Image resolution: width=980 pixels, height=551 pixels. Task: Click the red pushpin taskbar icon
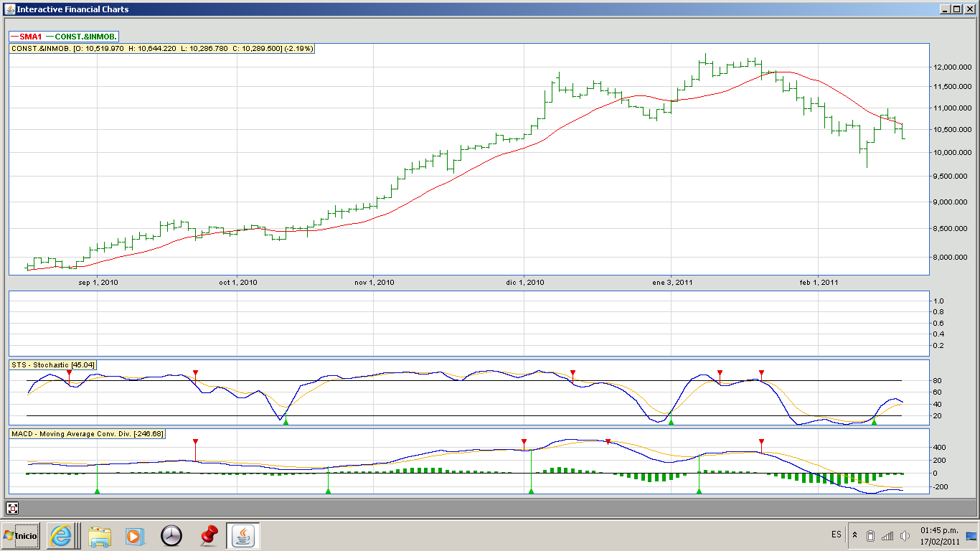click(x=208, y=535)
